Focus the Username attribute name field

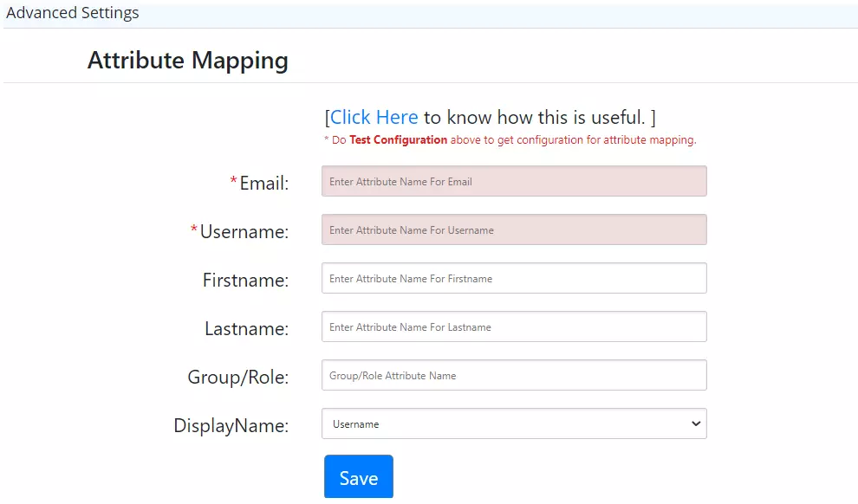[x=514, y=229]
